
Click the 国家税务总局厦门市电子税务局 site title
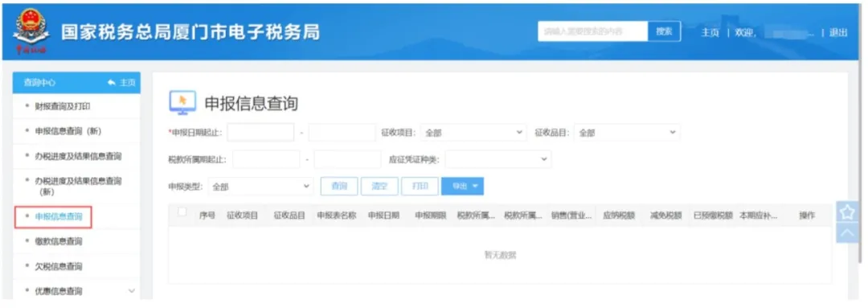(190, 32)
